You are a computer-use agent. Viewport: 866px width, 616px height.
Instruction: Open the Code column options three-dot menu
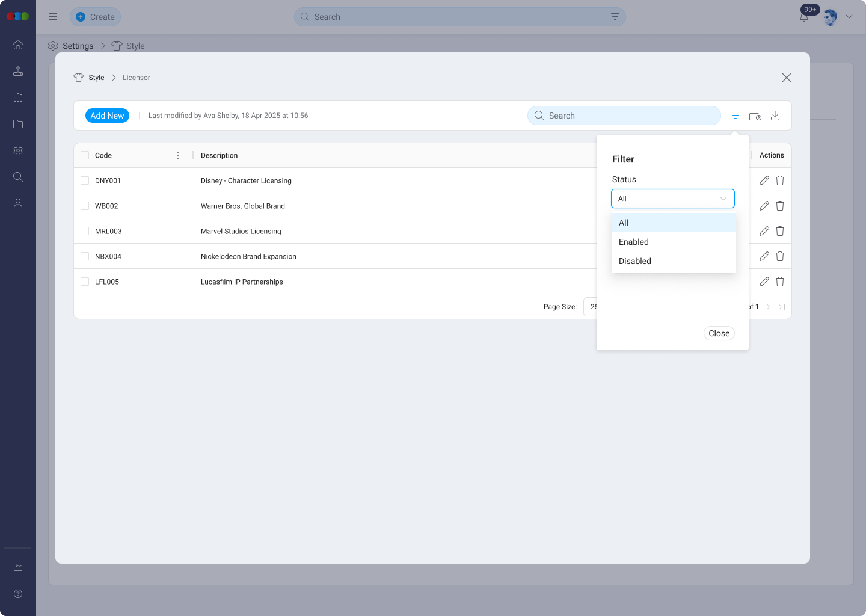pyautogui.click(x=178, y=155)
